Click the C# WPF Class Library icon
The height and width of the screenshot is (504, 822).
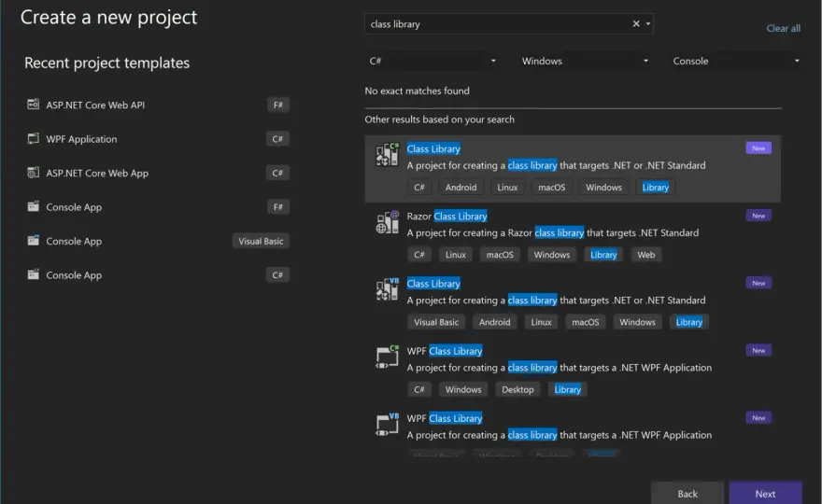coord(388,357)
